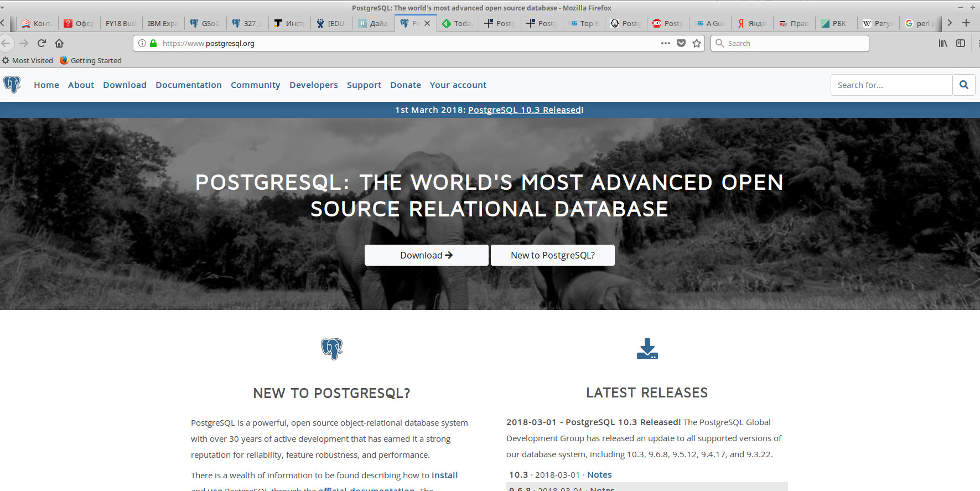Go forward one page in history

[24, 43]
